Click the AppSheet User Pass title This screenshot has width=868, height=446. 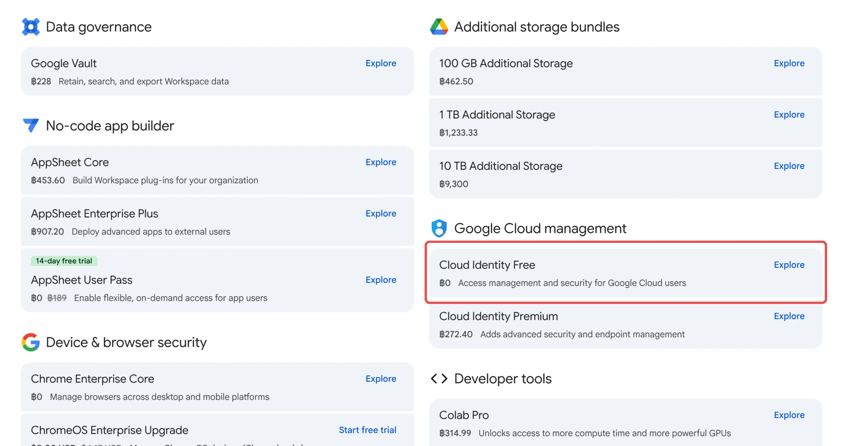coord(81,280)
